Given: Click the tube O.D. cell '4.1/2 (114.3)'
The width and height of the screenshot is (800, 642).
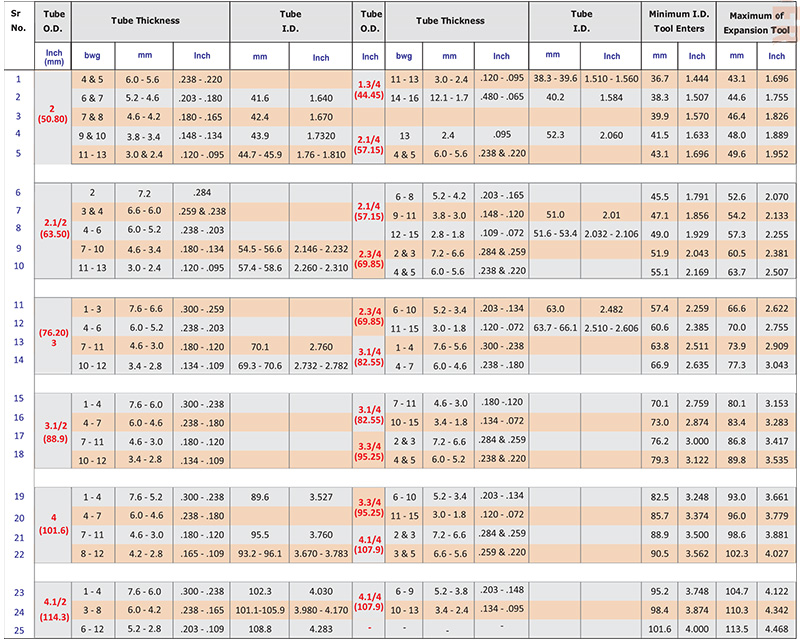Looking at the screenshot, I should (55, 609).
